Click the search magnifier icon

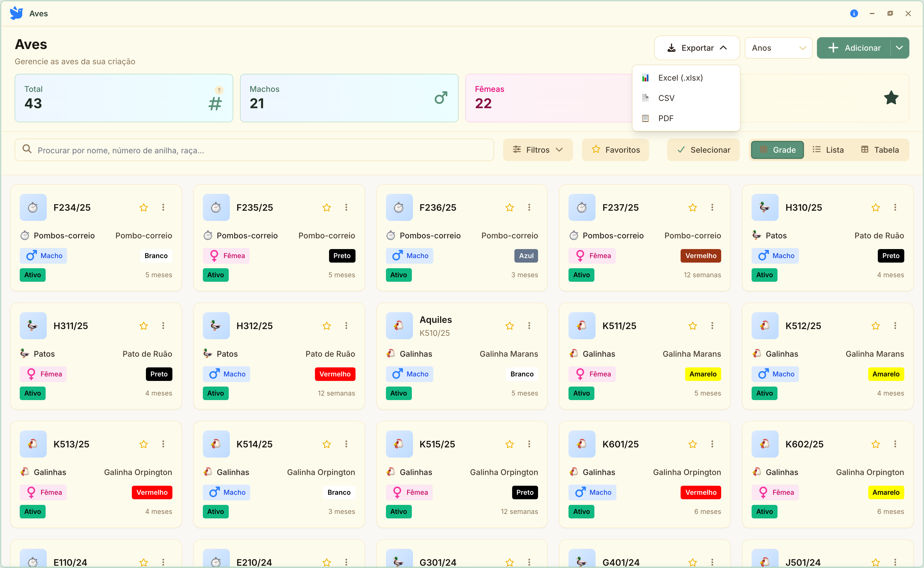pos(27,149)
